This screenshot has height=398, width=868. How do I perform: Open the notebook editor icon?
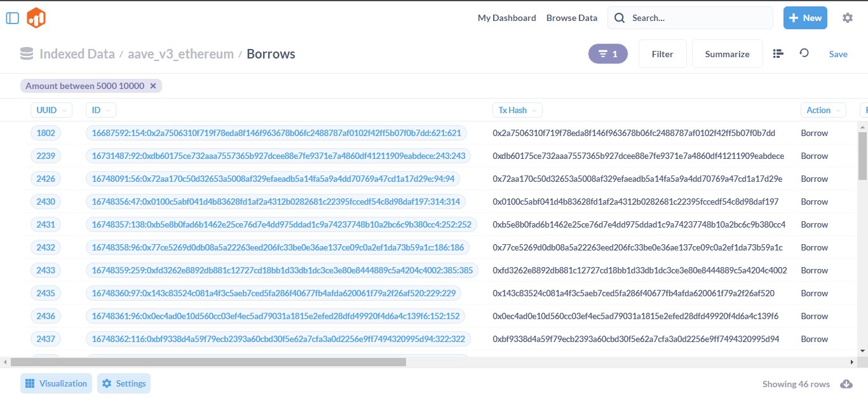pyautogui.click(x=778, y=53)
